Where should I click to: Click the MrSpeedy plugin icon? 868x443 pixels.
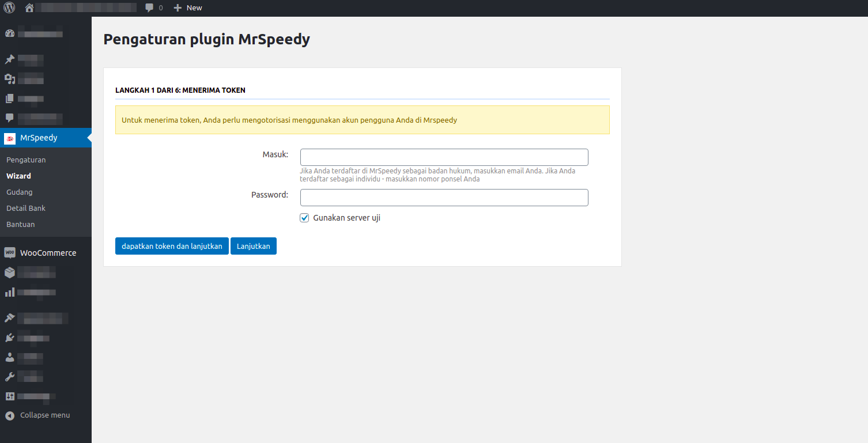[10, 138]
